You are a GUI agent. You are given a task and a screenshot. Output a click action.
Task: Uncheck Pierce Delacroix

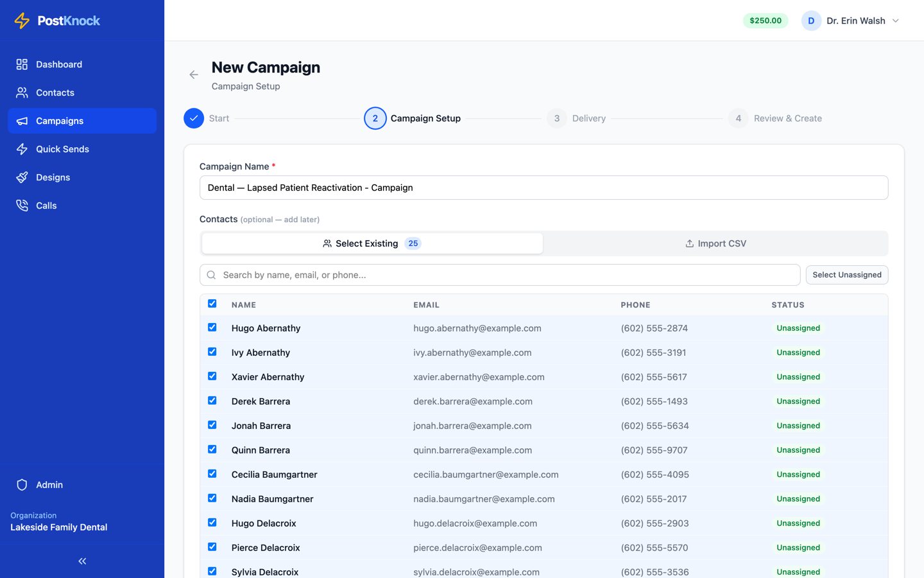point(212,547)
